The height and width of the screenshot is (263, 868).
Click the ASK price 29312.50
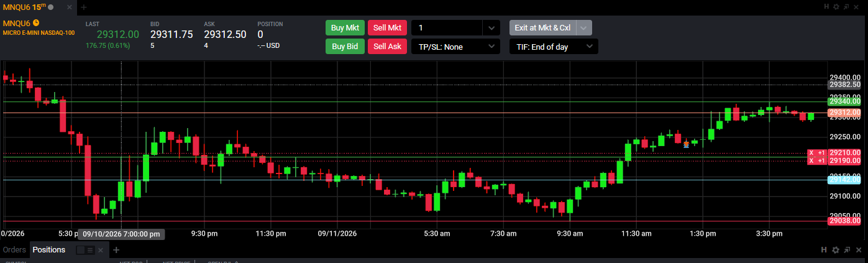pos(225,34)
